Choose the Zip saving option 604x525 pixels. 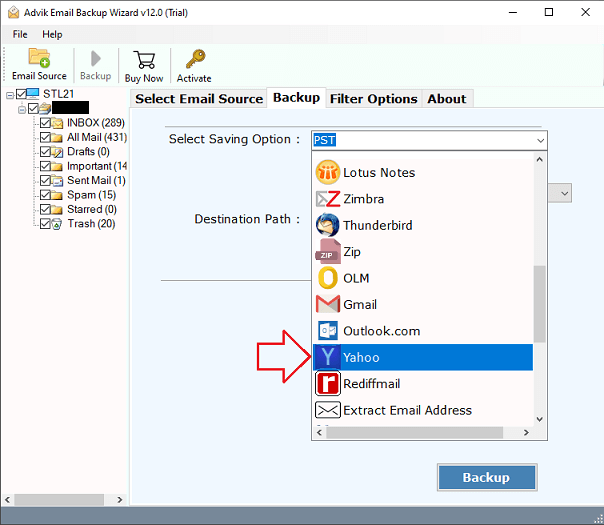point(423,252)
